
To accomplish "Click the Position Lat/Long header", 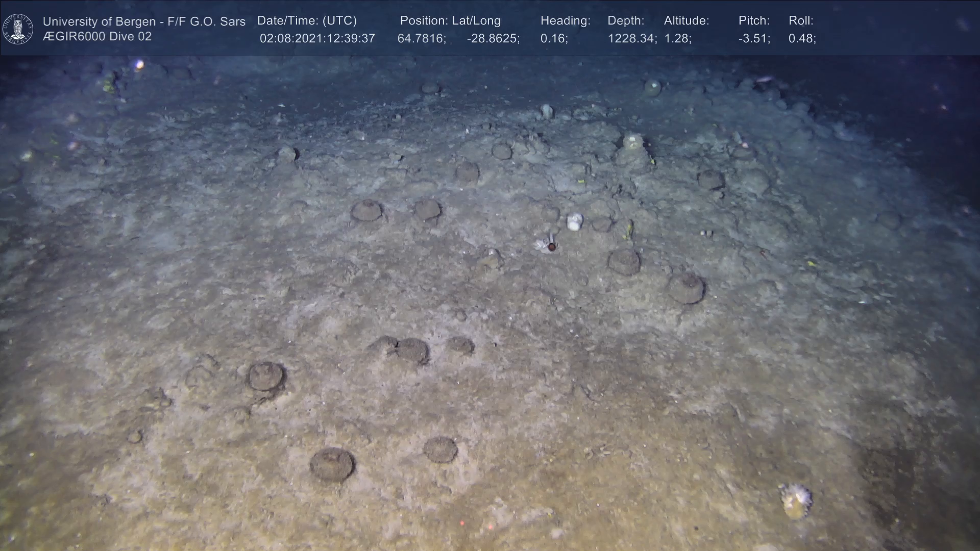I will [450, 21].
